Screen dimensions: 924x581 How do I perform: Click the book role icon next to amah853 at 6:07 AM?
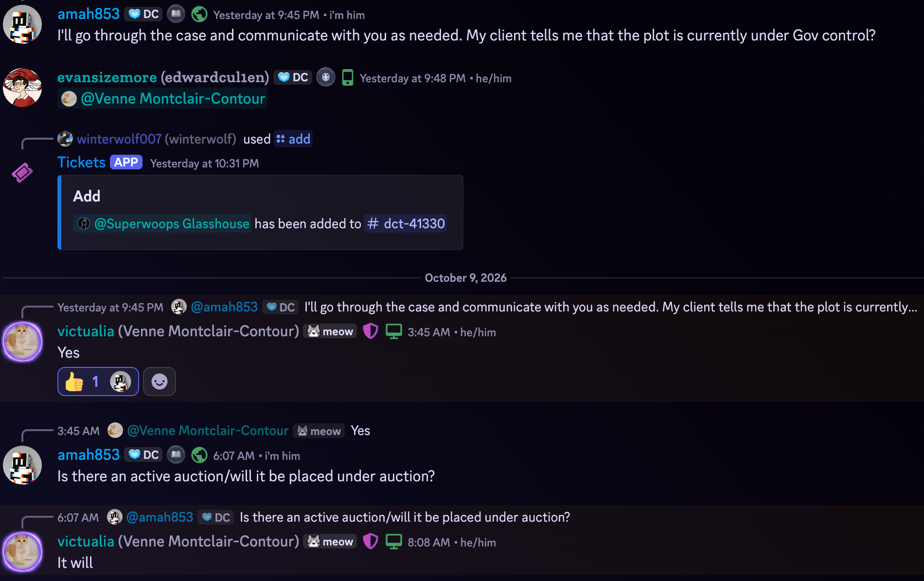(176, 455)
